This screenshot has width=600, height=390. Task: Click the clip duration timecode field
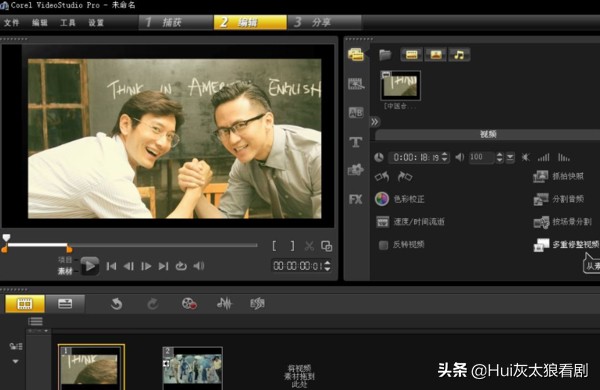pyautogui.click(x=416, y=157)
